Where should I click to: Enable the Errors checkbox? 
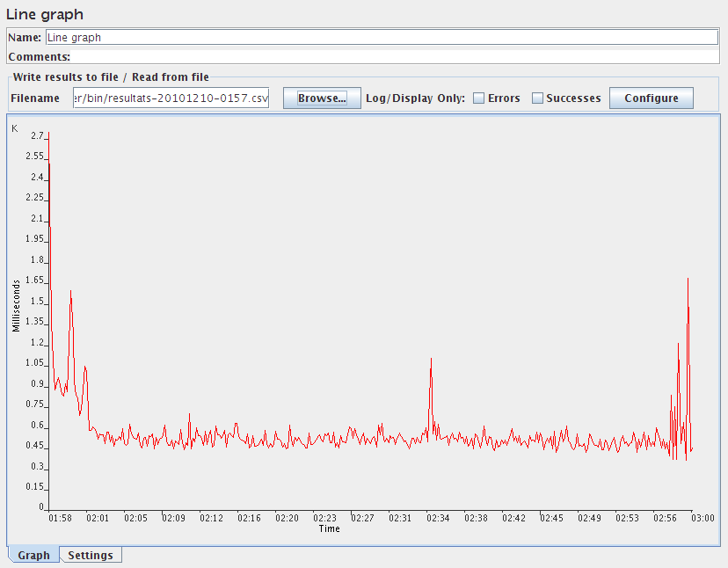pyautogui.click(x=479, y=98)
